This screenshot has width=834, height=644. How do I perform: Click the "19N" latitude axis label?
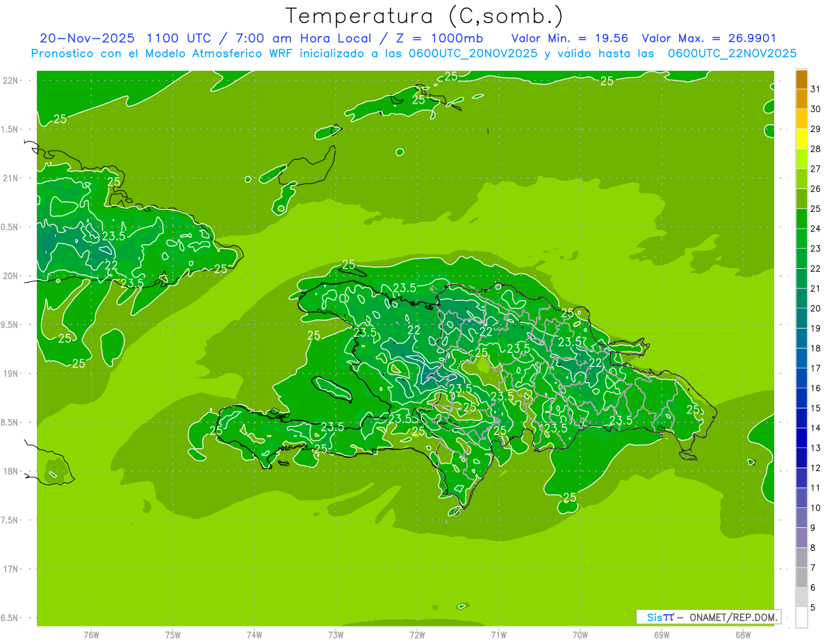(x=10, y=374)
